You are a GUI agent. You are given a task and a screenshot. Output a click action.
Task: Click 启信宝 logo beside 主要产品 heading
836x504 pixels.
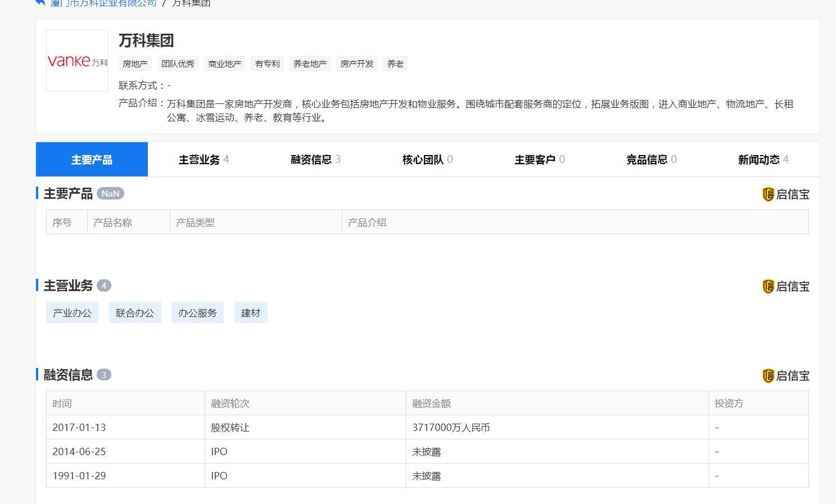(785, 194)
